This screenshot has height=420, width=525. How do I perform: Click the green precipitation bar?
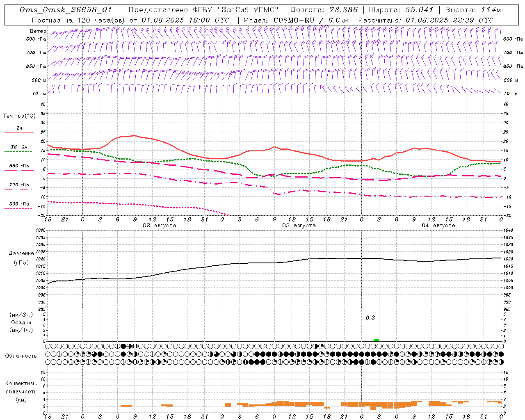click(x=376, y=340)
